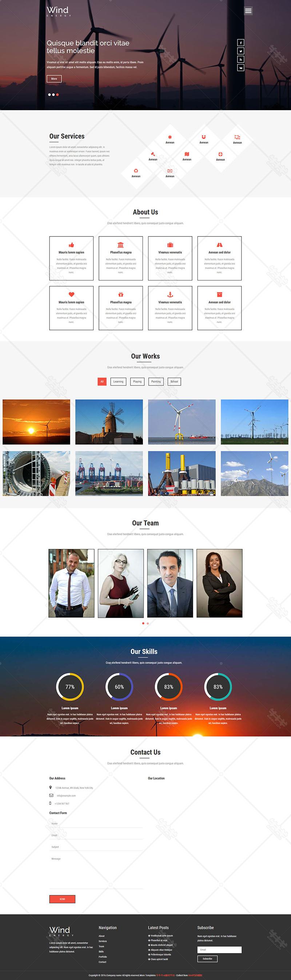Click the Twitter social icon
The width and height of the screenshot is (291, 980).
pos(240,51)
